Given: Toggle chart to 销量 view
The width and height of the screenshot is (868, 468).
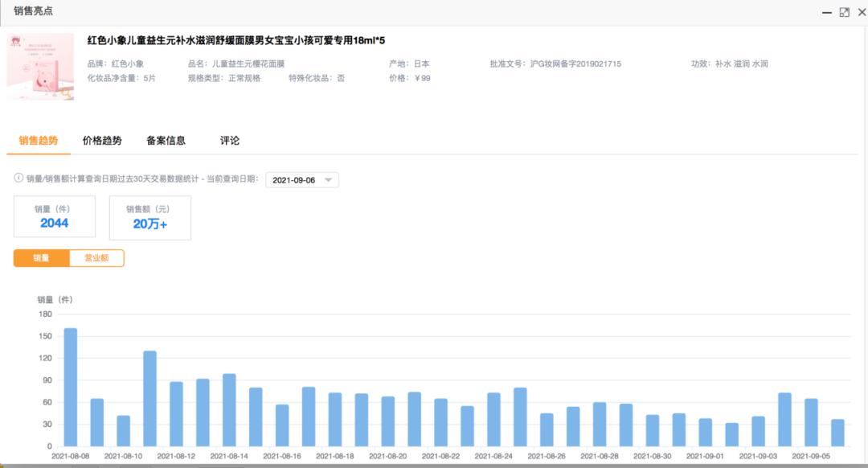Looking at the screenshot, I should click(41, 258).
